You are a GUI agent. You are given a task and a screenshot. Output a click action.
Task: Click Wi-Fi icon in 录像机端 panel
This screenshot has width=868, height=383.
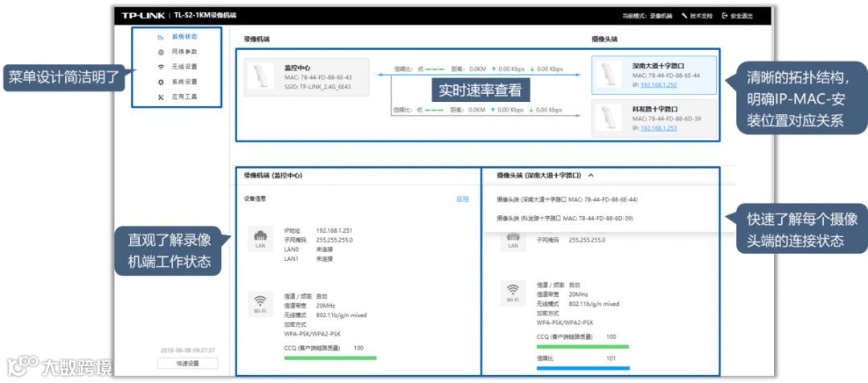[260, 305]
